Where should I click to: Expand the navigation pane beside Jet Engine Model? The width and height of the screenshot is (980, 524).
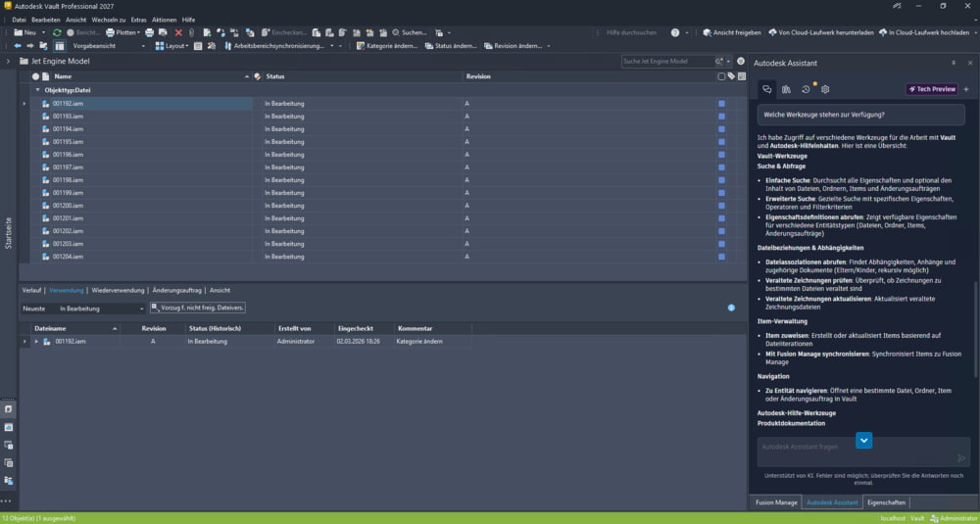[8, 61]
